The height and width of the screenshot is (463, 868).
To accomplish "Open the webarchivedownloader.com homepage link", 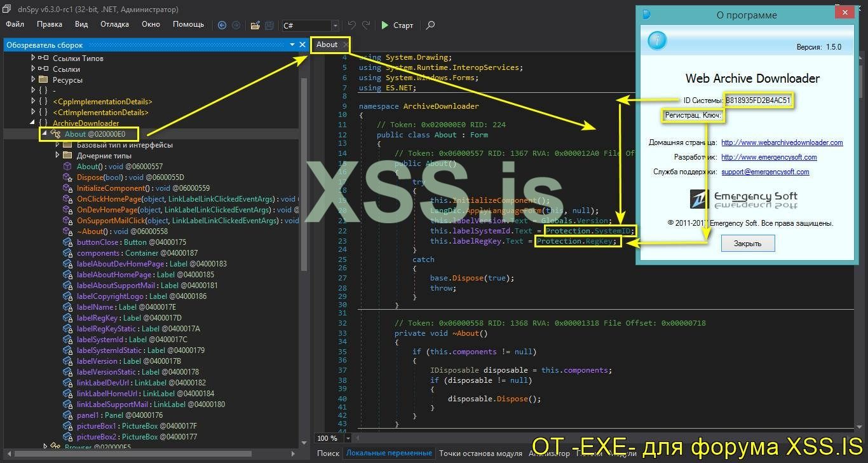I will coord(782,142).
